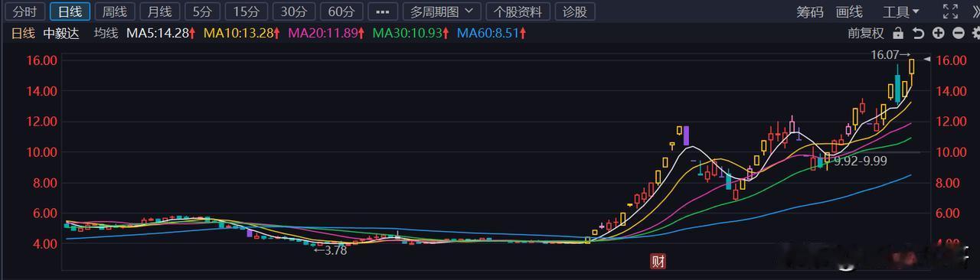Open 个股资料 stock information
The width and height of the screenshot is (980, 280).
[x=518, y=11]
